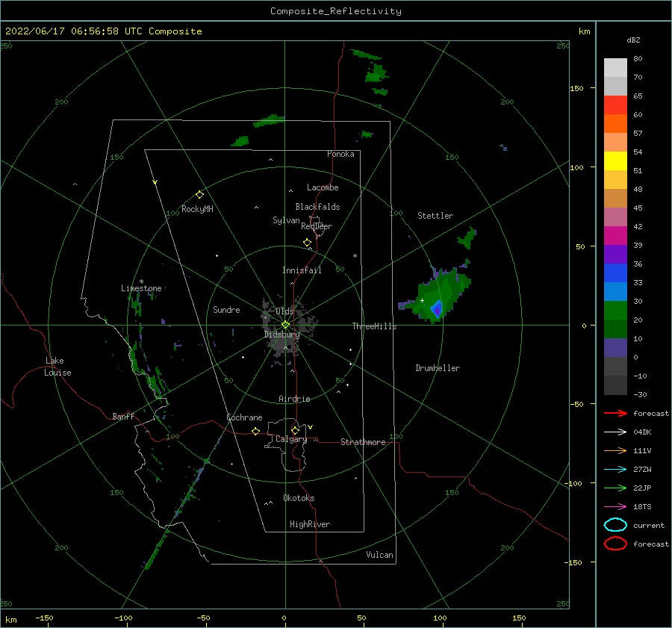
Task: Click the Stettler town label
Action: 435,216
